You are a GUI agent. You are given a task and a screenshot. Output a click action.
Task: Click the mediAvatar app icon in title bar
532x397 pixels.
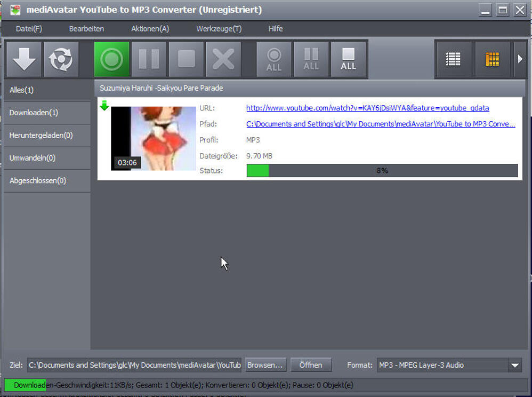(x=15, y=10)
